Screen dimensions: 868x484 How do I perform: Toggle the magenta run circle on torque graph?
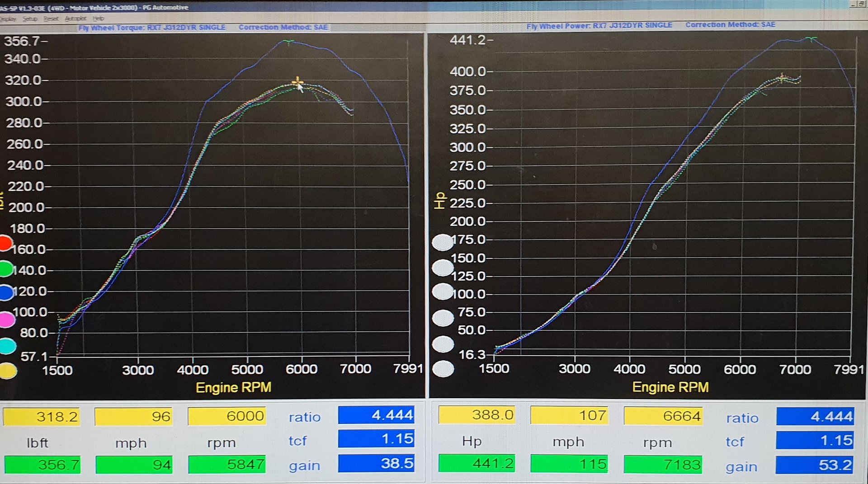(x=7, y=320)
